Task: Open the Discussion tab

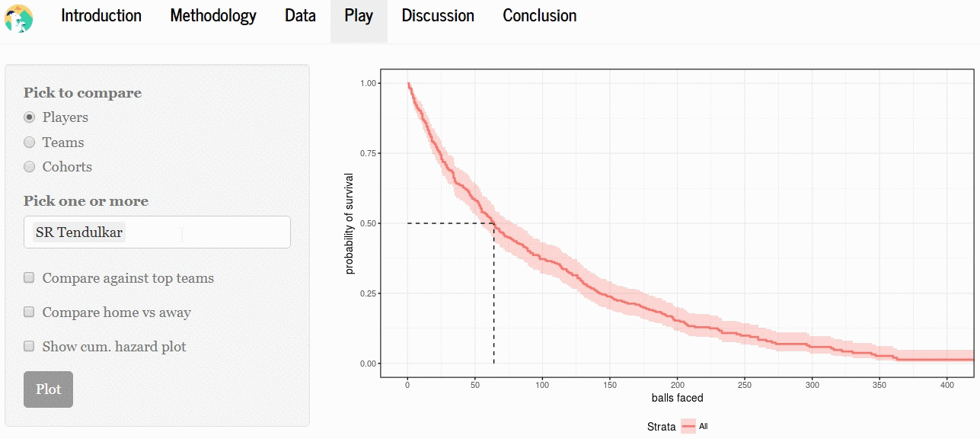Action: tap(438, 16)
